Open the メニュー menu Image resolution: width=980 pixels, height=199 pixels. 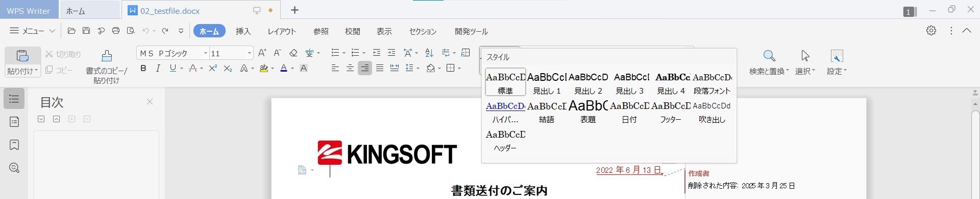coord(33,31)
